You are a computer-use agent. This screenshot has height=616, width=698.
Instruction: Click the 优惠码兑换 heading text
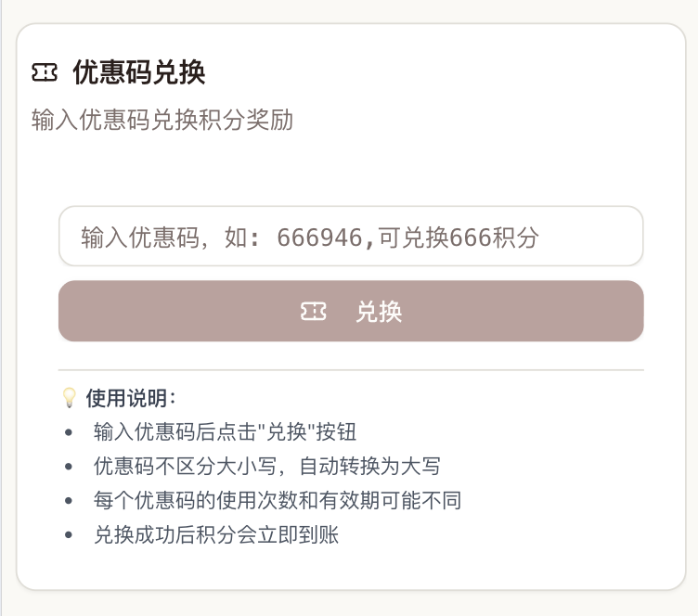point(138,71)
